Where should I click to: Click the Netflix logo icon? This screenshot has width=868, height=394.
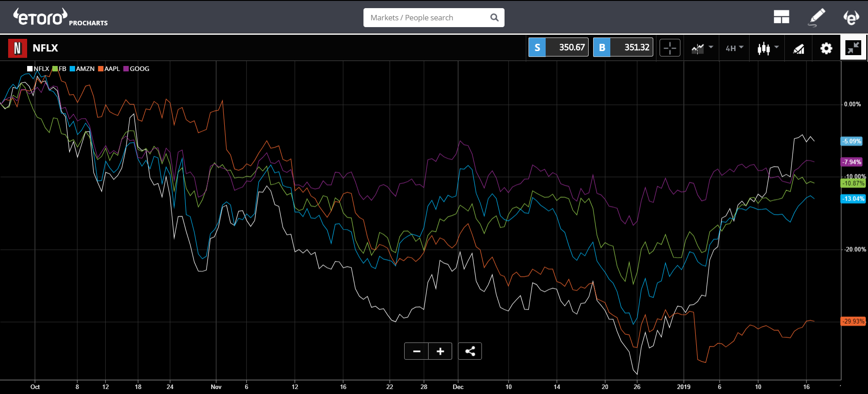pyautogui.click(x=17, y=48)
